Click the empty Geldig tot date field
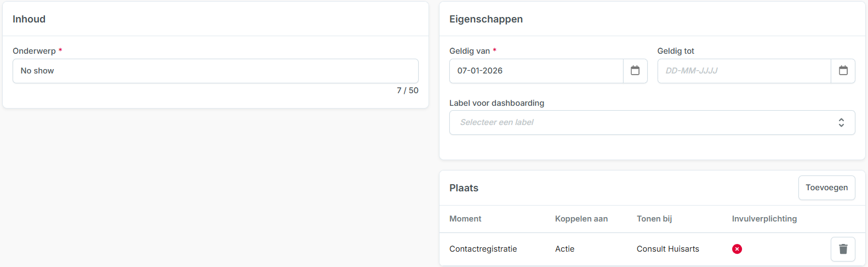Screen dimensions: 868x267 click(x=744, y=71)
